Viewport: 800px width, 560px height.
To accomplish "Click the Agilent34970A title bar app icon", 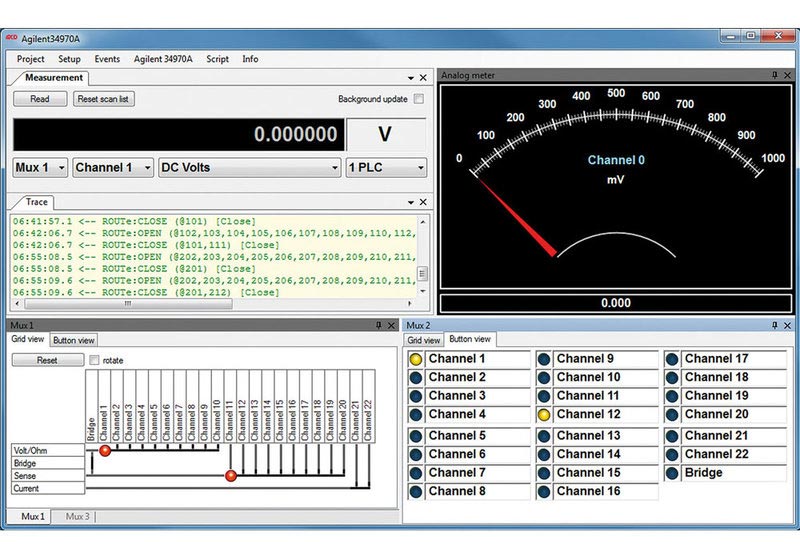I will click(11, 38).
